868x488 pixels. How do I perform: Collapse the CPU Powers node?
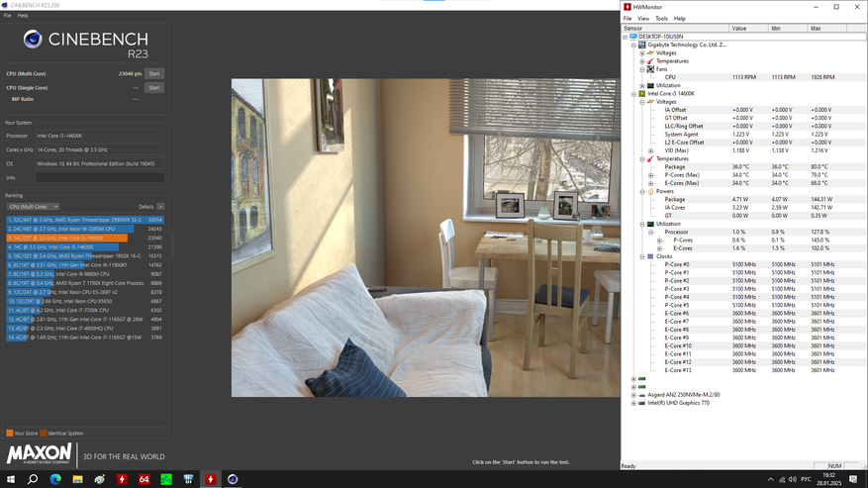pos(642,192)
